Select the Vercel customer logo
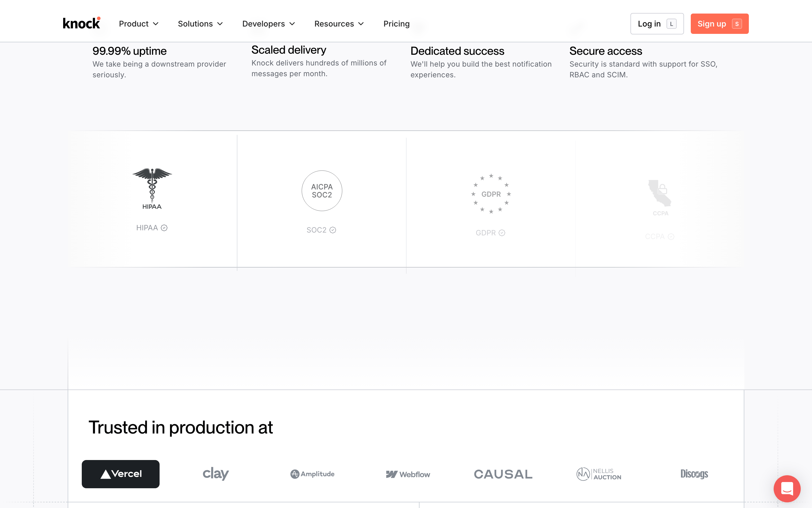This screenshot has width=812, height=508. [120, 474]
